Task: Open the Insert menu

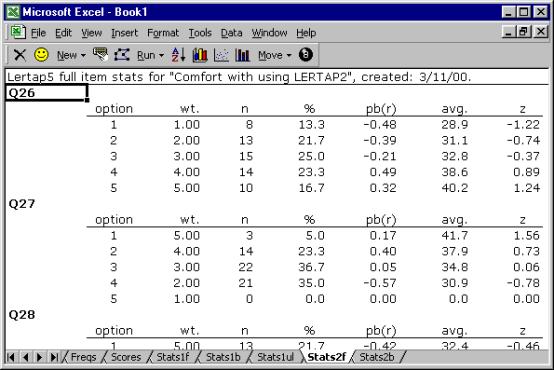Action: coord(124,33)
